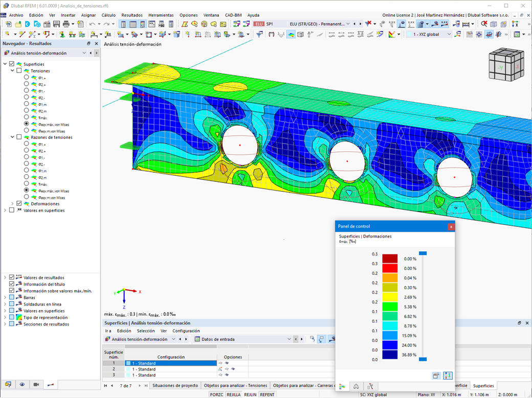Click the red color swatch in the legend
Viewport: 532px width, 398px height.
click(390, 268)
